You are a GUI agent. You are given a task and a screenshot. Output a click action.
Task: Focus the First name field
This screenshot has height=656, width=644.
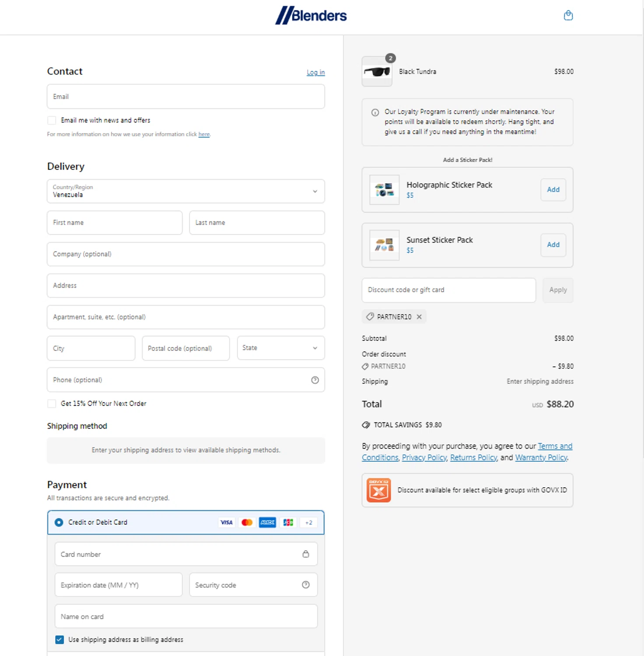point(115,223)
